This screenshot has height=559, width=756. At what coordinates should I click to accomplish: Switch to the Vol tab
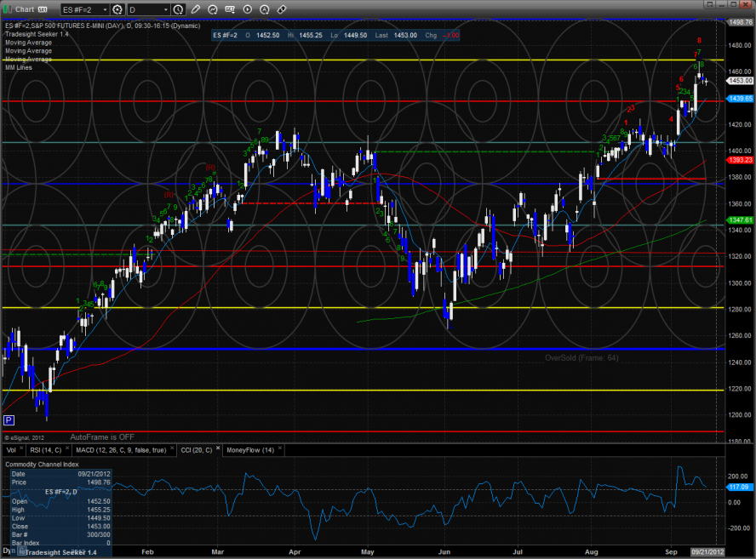click(11, 449)
